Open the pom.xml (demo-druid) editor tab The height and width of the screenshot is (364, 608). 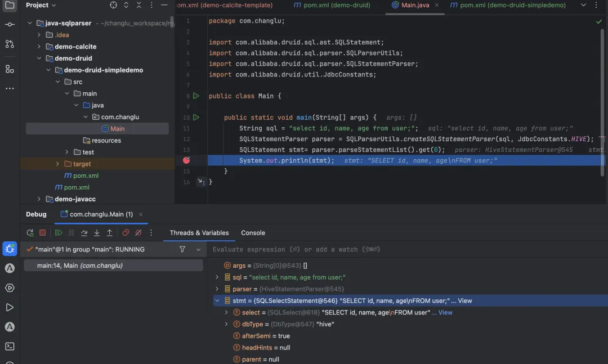(x=332, y=5)
